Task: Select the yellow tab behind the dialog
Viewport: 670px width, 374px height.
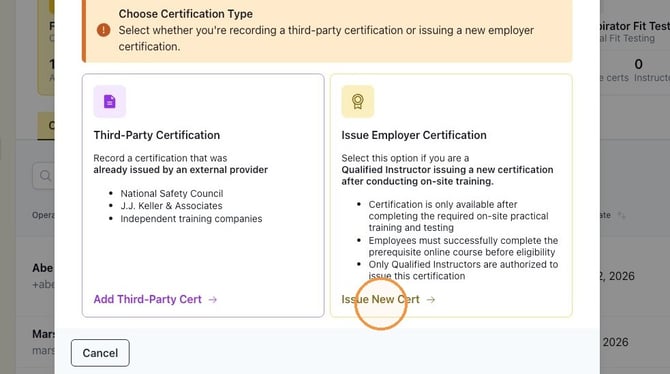Action: tap(46, 126)
